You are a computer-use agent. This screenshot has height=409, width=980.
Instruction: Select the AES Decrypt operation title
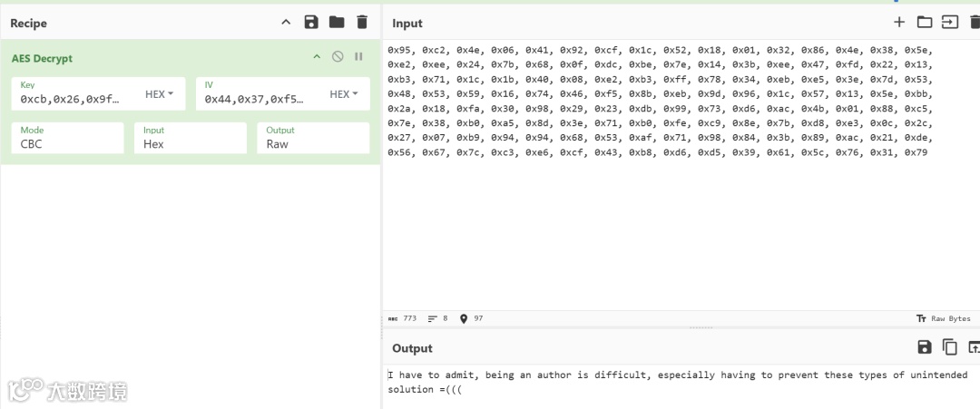[x=42, y=58]
